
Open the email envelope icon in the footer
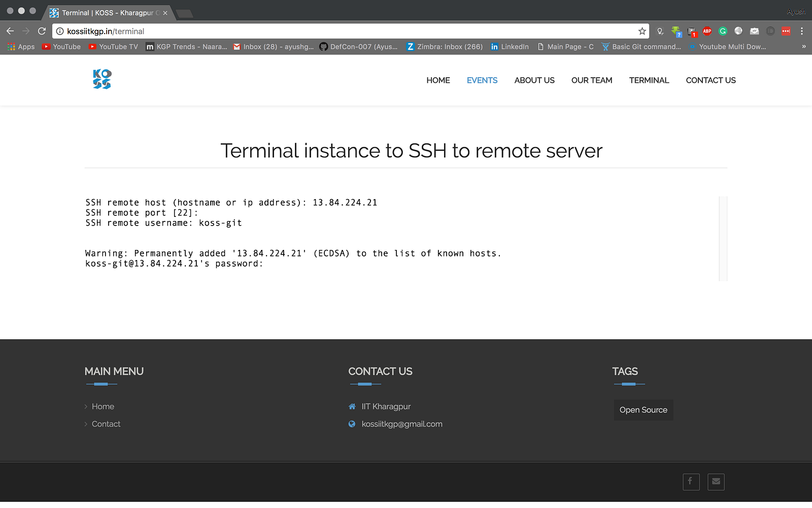click(716, 482)
